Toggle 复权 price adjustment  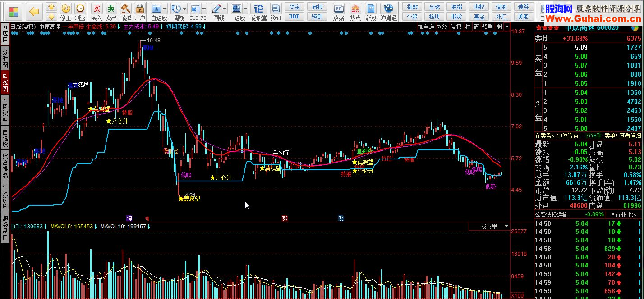pyautogui.click(x=456, y=27)
